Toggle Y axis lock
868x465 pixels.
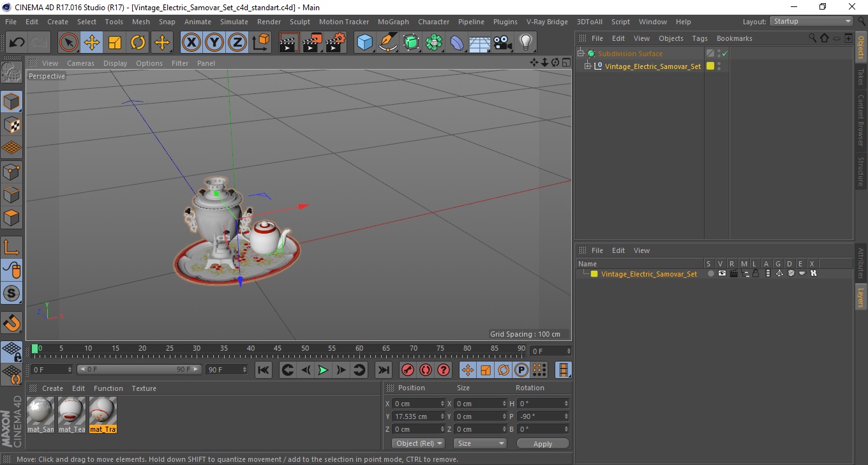214,43
